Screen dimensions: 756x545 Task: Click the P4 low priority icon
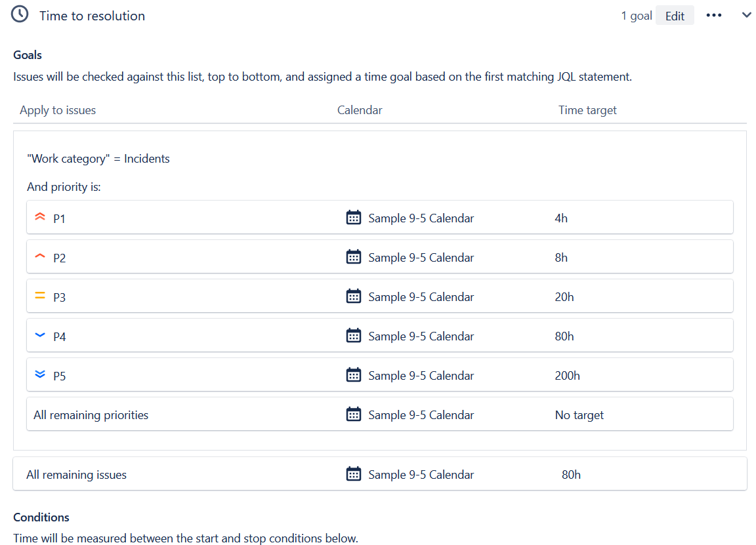tap(39, 335)
